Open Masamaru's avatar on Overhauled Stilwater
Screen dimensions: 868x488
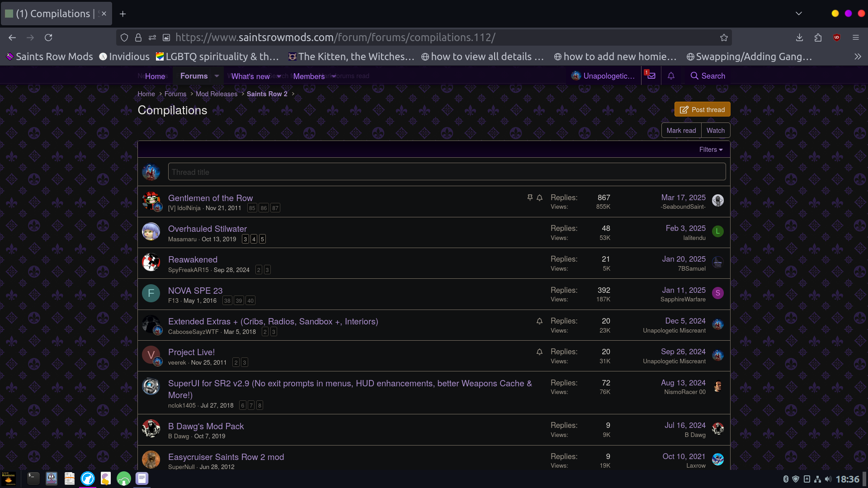[151, 231]
